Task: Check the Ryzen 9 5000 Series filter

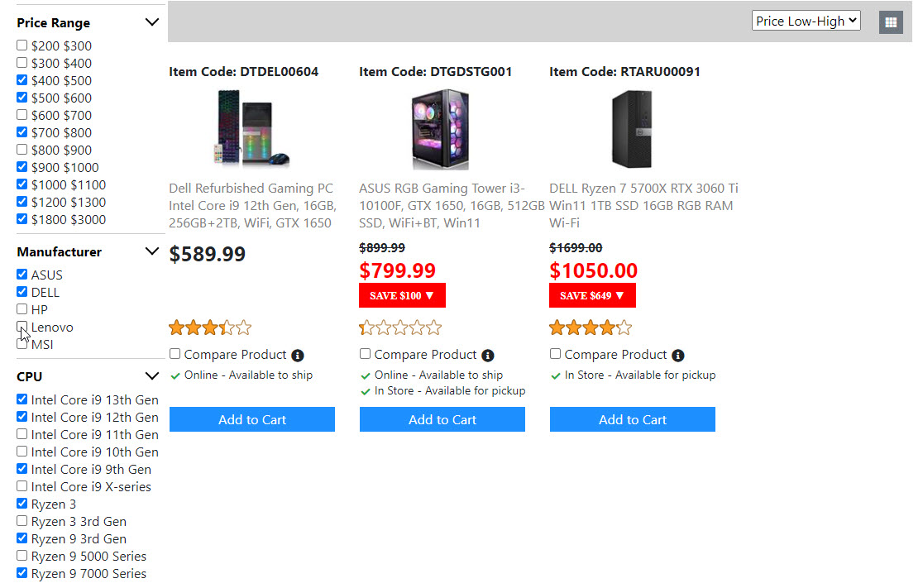Action: pos(22,556)
